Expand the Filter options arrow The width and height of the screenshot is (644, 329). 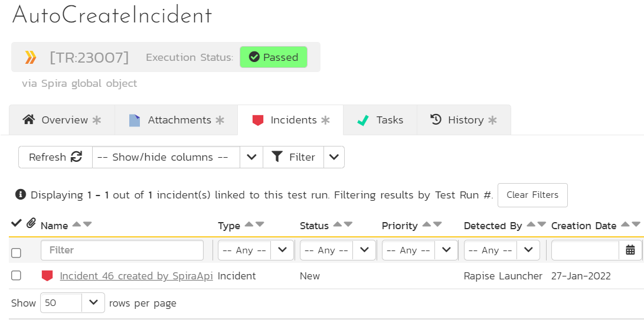(334, 157)
